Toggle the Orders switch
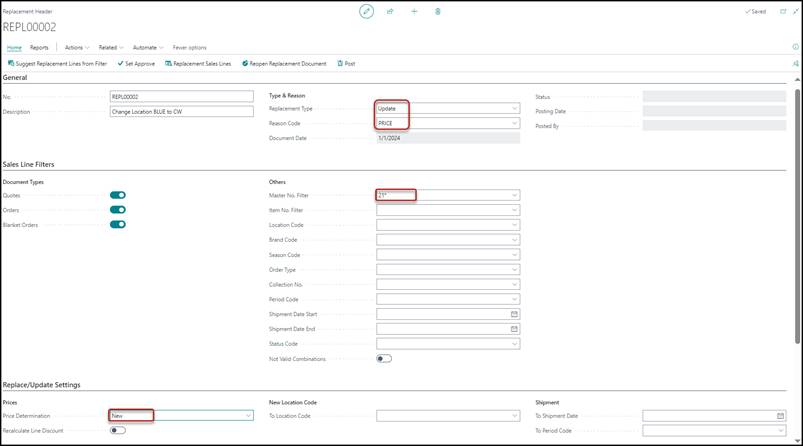 point(118,209)
